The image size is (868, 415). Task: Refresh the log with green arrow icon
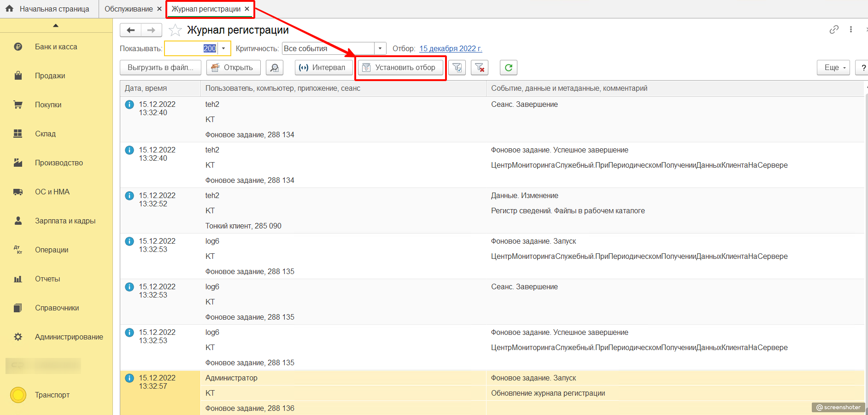(x=509, y=68)
